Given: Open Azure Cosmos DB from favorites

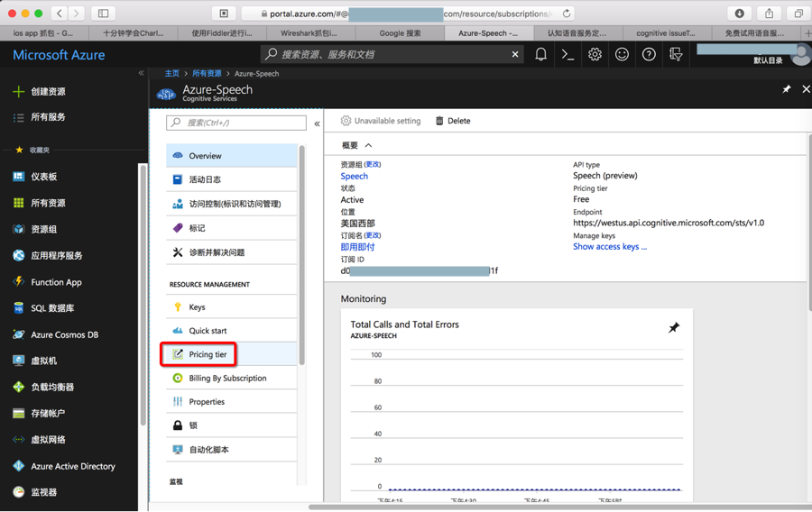Looking at the screenshot, I should pos(64,334).
